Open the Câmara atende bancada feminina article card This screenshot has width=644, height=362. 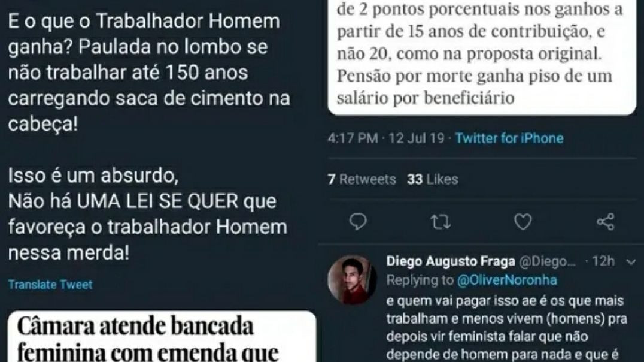click(162, 337)
